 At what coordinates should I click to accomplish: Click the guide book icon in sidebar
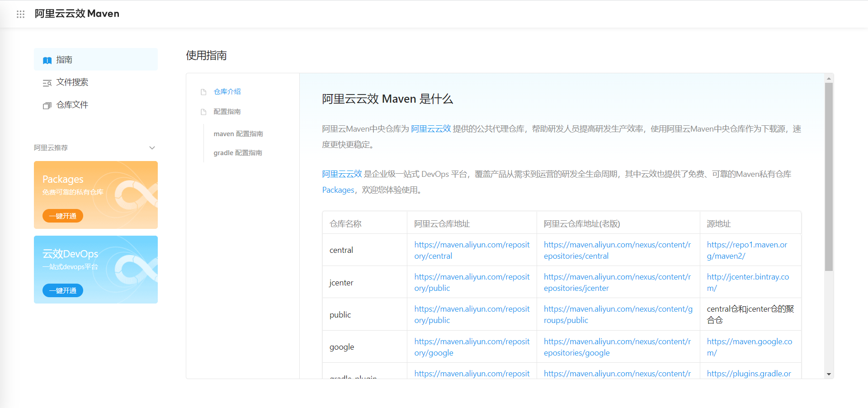point(47,60)
